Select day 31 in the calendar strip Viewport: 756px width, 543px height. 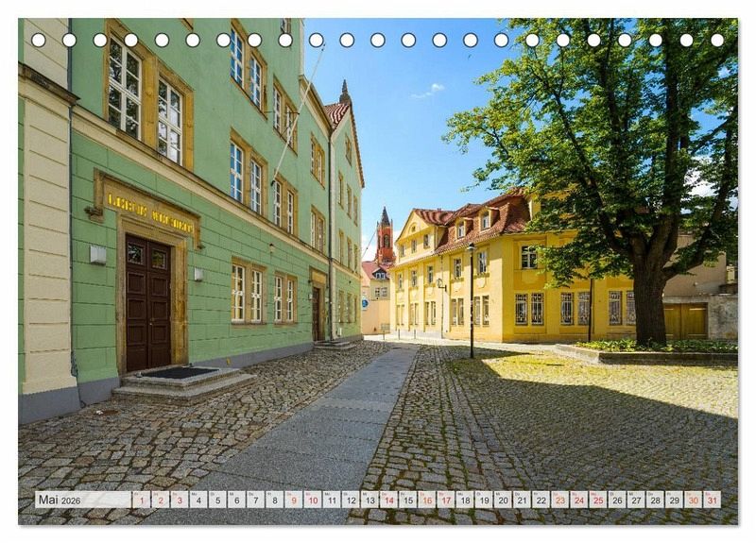tap(712, 500)
